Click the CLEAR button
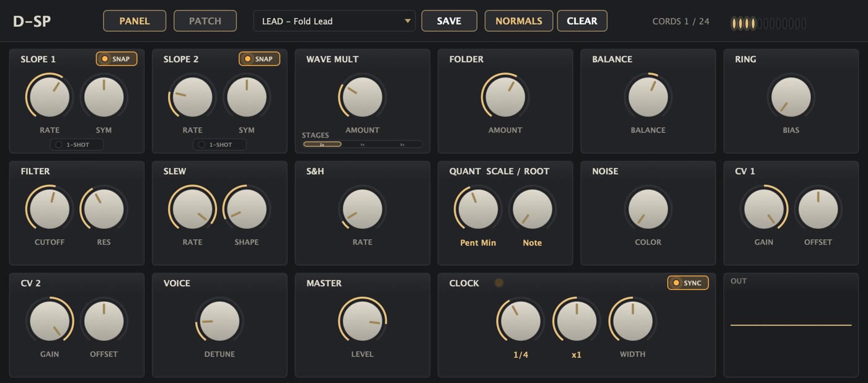 [x=582, y=20]
